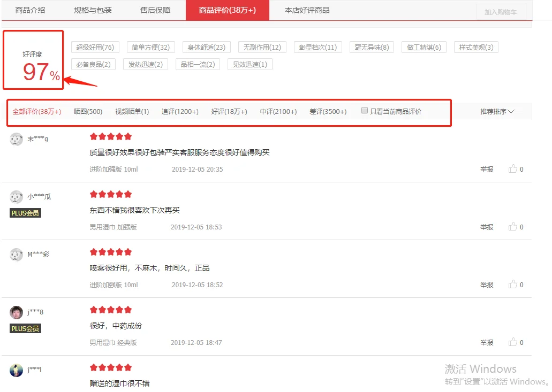552x392 pixels.
Task: Click review text 赠送的湿巾很不错
Action: click(x=120, y=383)
